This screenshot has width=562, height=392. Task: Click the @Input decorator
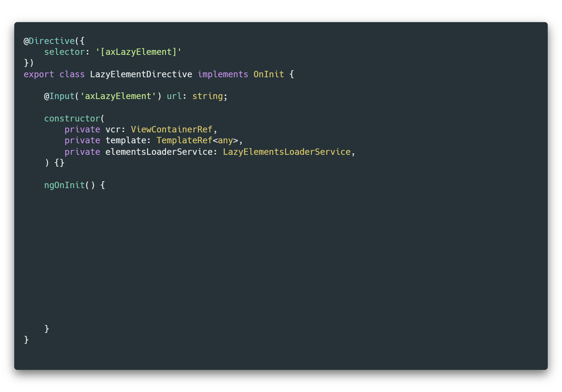(x=59, y=96)
